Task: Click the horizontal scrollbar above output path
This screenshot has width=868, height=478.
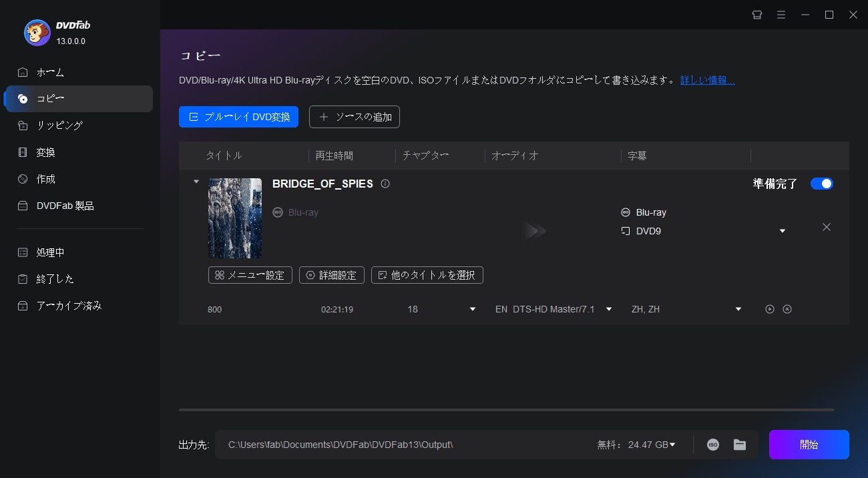Action: click(507, 409)
